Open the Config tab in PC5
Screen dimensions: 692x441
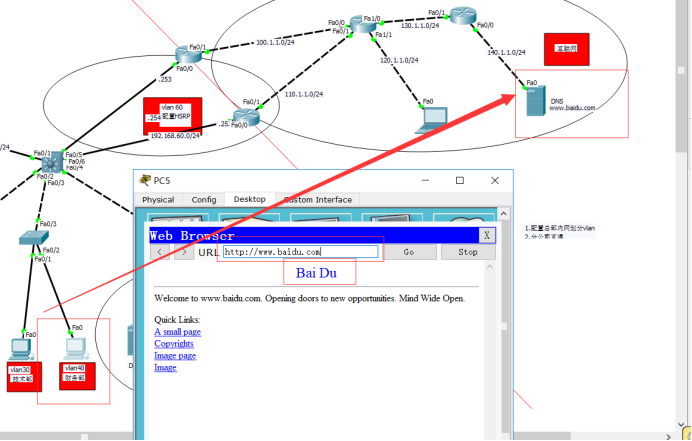click(x=204, y=200)
